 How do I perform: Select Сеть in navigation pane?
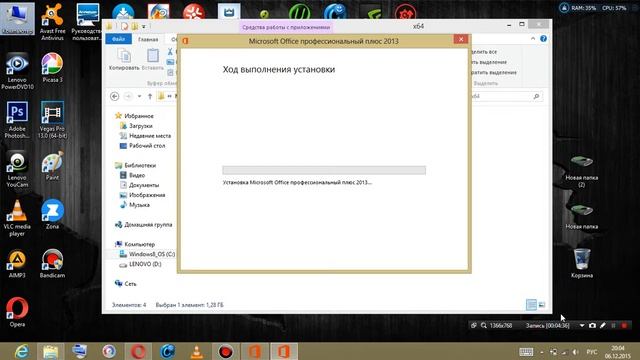click(130, 284)
